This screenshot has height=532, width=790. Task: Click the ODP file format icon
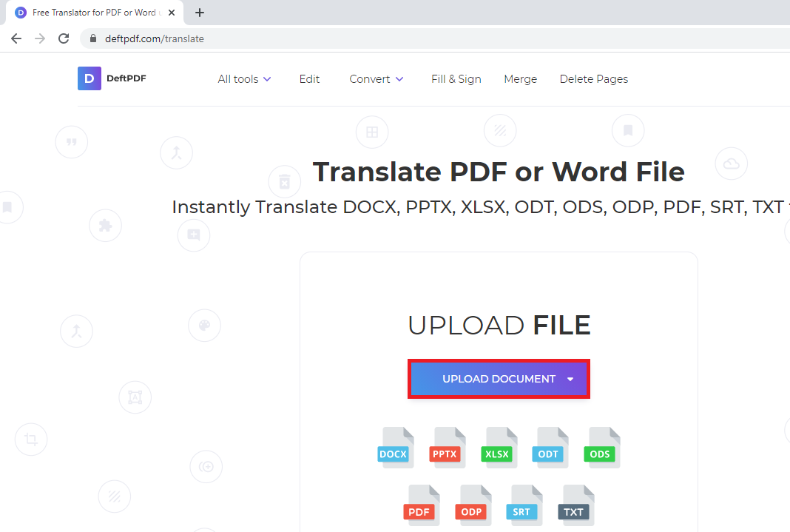(x=472, y=505)
